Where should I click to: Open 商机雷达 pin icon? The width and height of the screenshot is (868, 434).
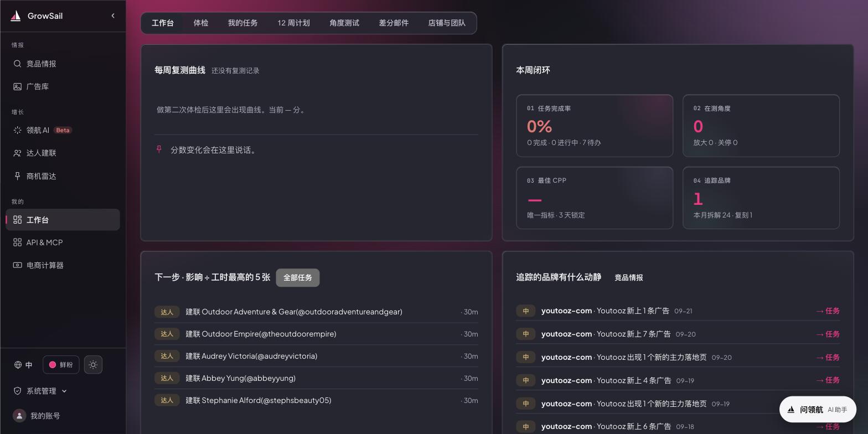click(18, 176)
